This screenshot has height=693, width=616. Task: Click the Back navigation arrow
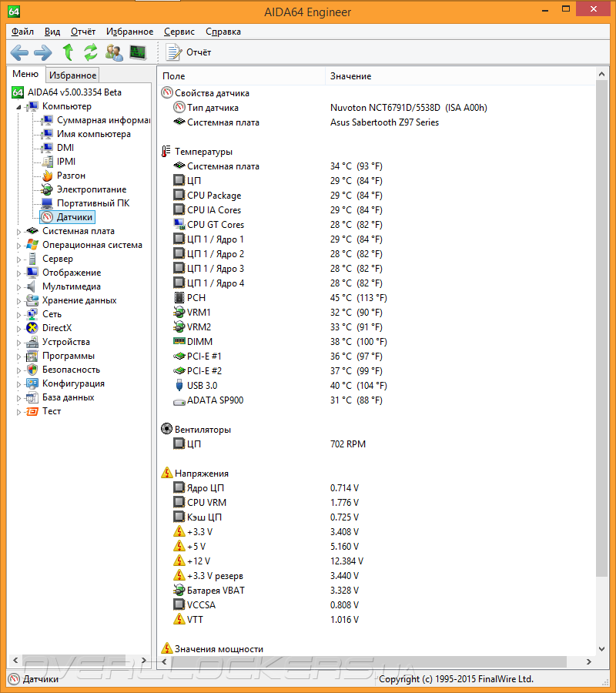click(x=19, y=52)
